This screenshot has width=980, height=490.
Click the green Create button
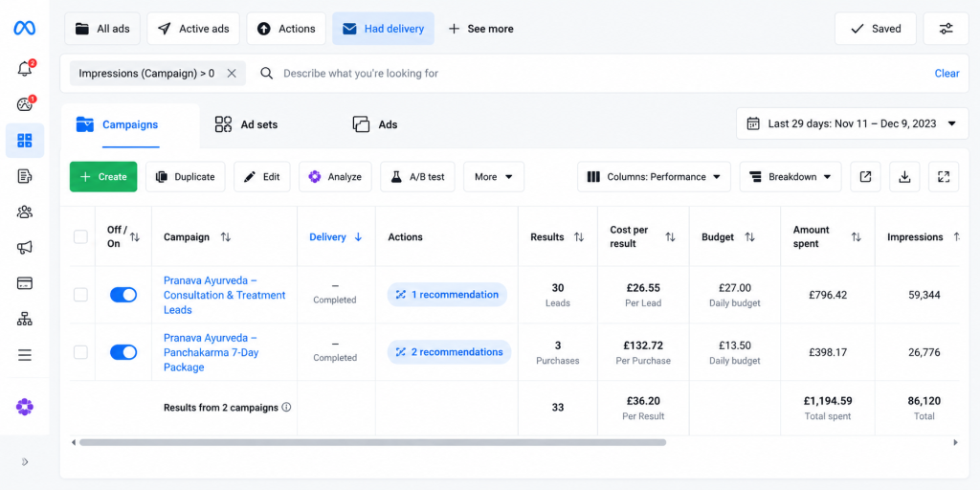pos(103,177)
